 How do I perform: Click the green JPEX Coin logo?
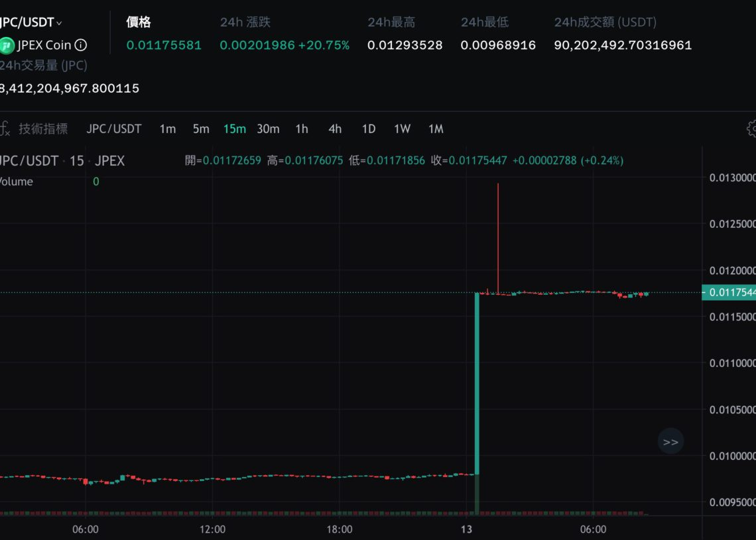[x=7, y=46]
